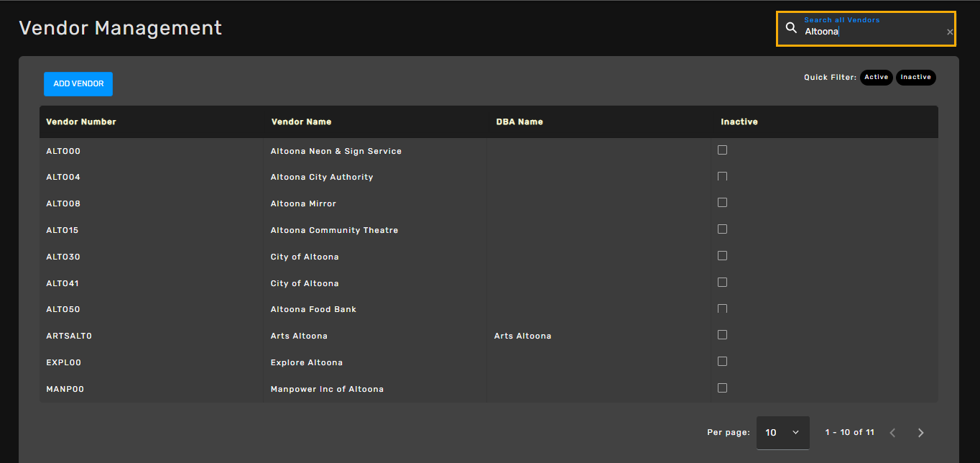Select vendor number ALTO04

pos(63,178)
